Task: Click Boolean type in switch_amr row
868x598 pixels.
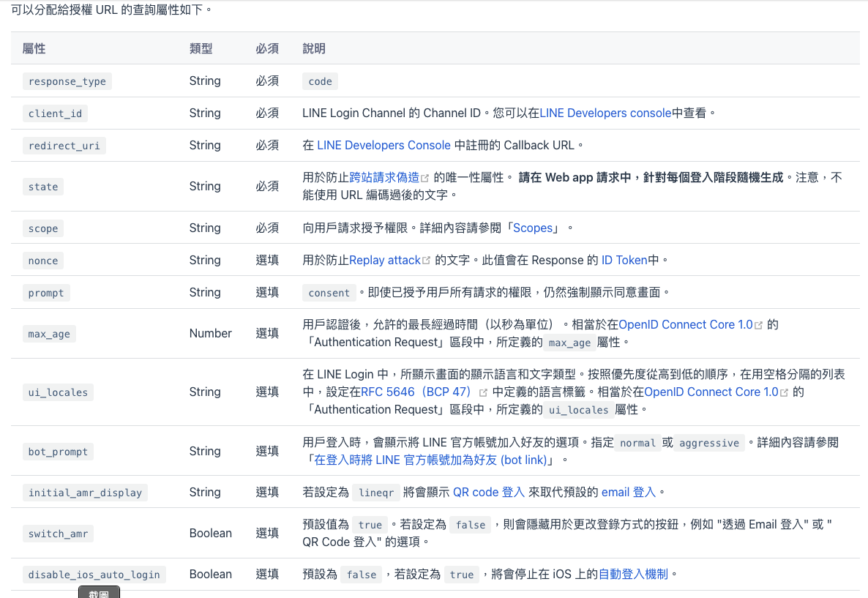Action: click(210, 533)
